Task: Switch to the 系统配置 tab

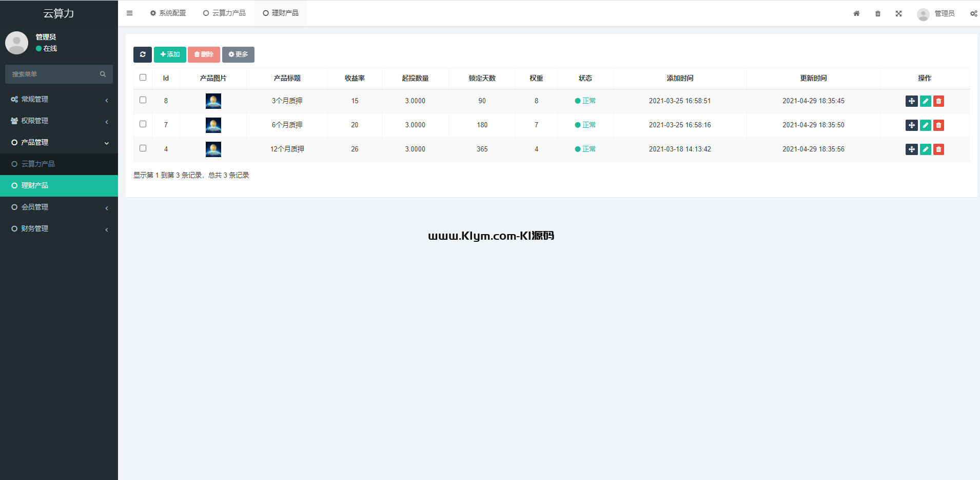Action: pos(168,13)
